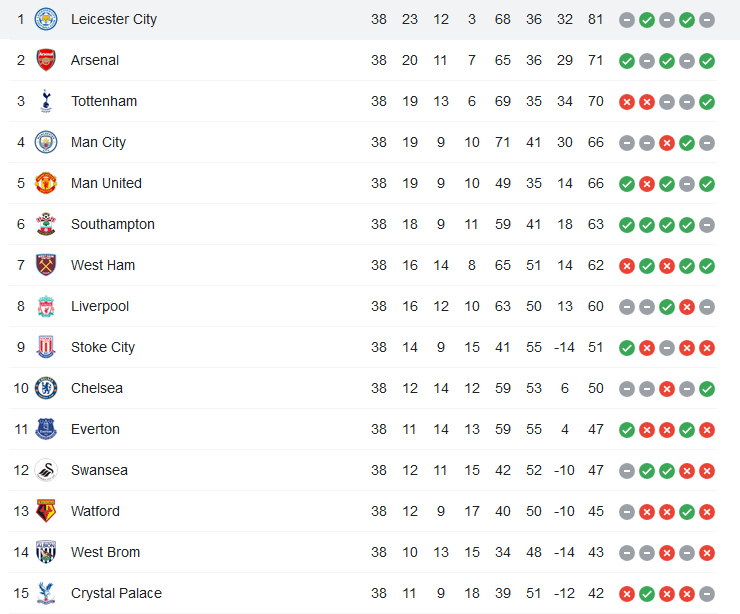Click the Tottenham club crest
Image resolution: width=740 pixels, height=614 pixels.
(x=46, y=101)
